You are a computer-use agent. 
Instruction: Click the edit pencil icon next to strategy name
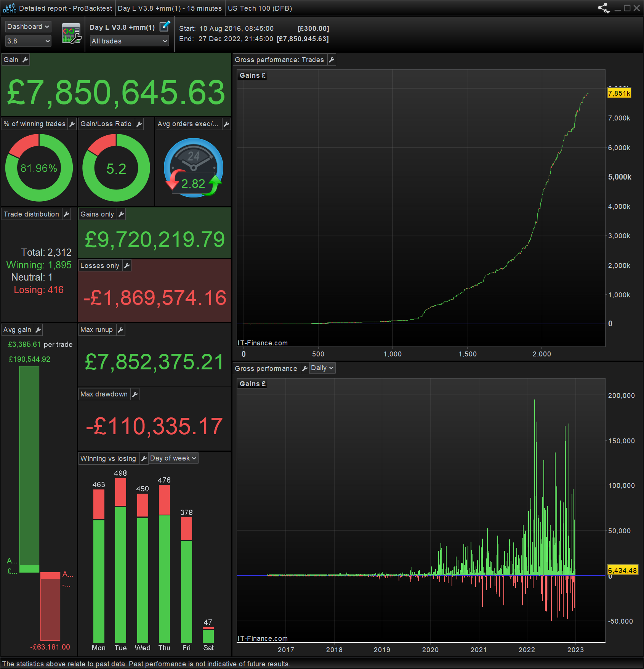(x=165, y=26)
